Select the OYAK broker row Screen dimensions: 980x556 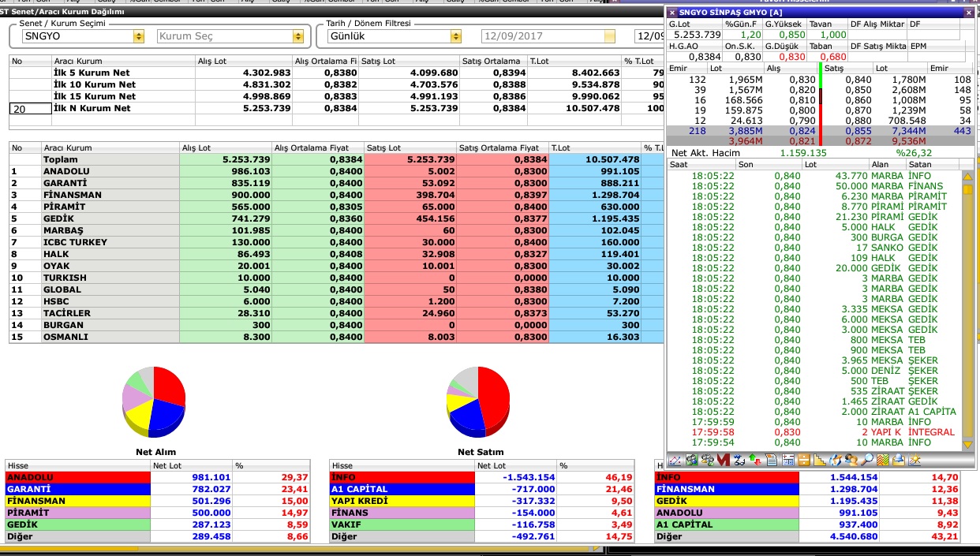tap(337, 266)
